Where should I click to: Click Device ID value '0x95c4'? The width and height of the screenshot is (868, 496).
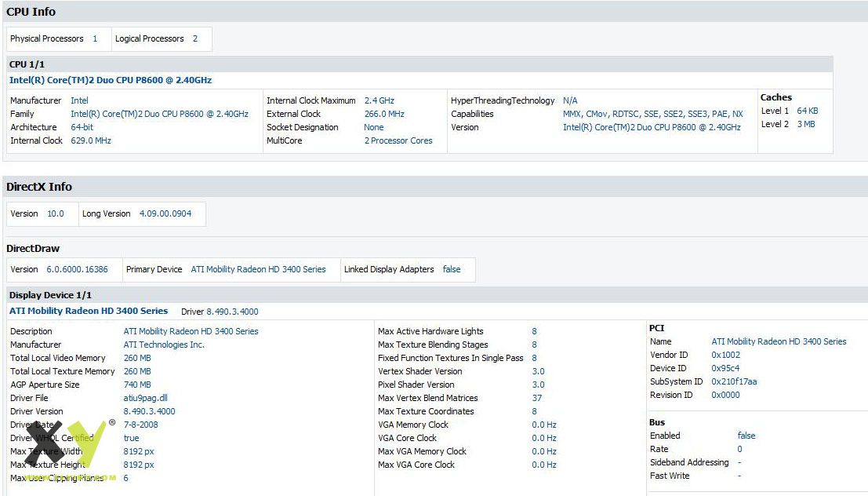725,368
